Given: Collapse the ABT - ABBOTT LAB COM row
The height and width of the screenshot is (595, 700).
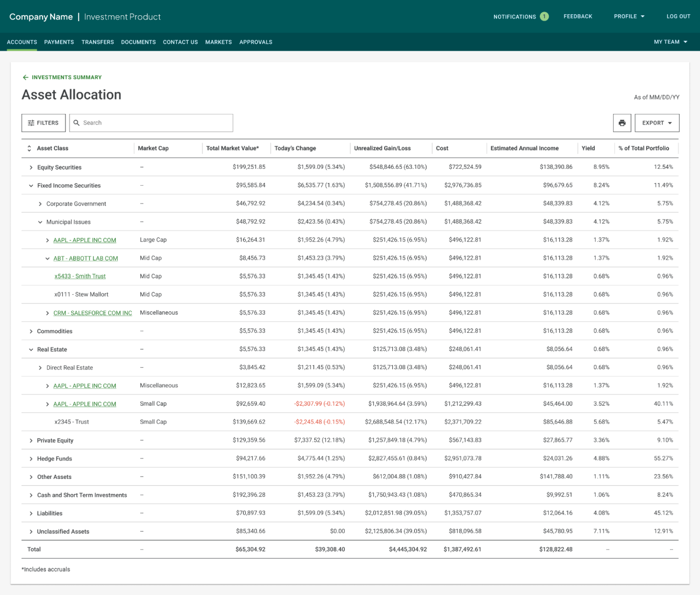Looking at the screenshot, I should pyautogui.click(x=47, y=258).
